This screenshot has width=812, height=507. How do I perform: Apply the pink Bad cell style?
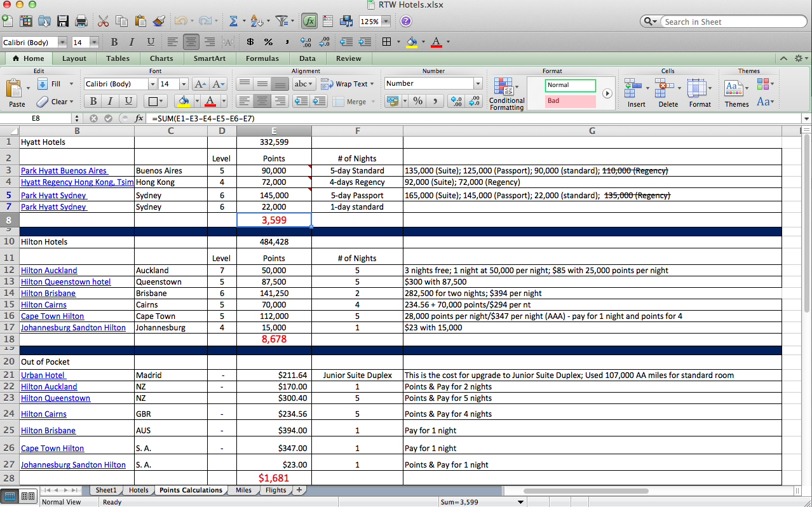tap(570, 101)
